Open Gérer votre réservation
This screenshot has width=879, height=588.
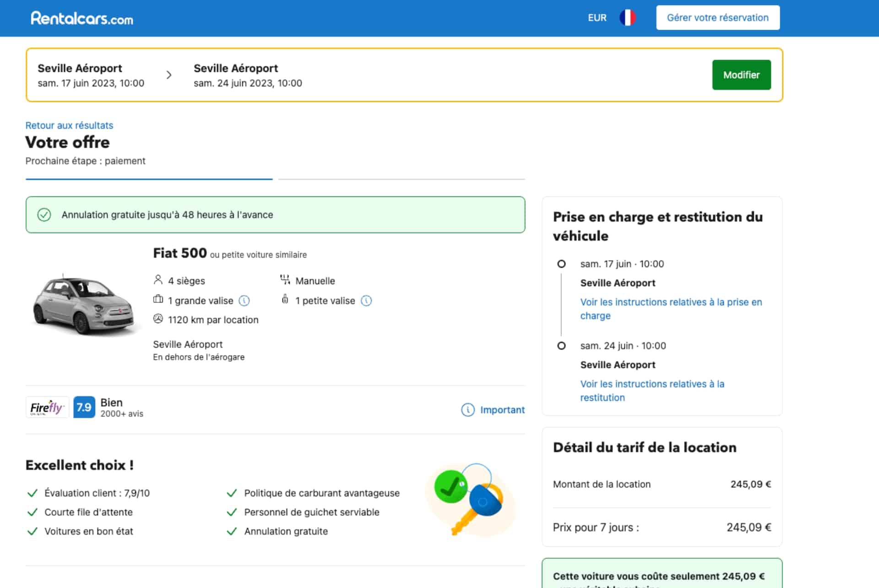pos(717,18)
